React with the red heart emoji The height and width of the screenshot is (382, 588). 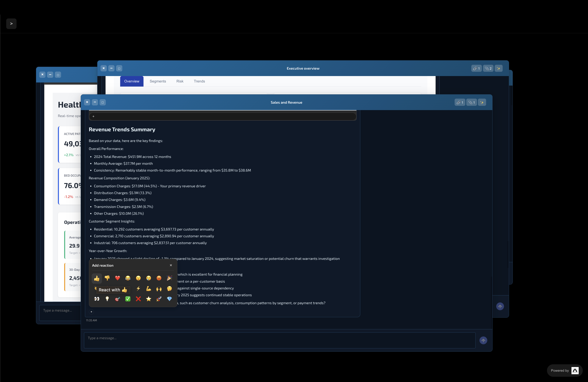[118, 278]
